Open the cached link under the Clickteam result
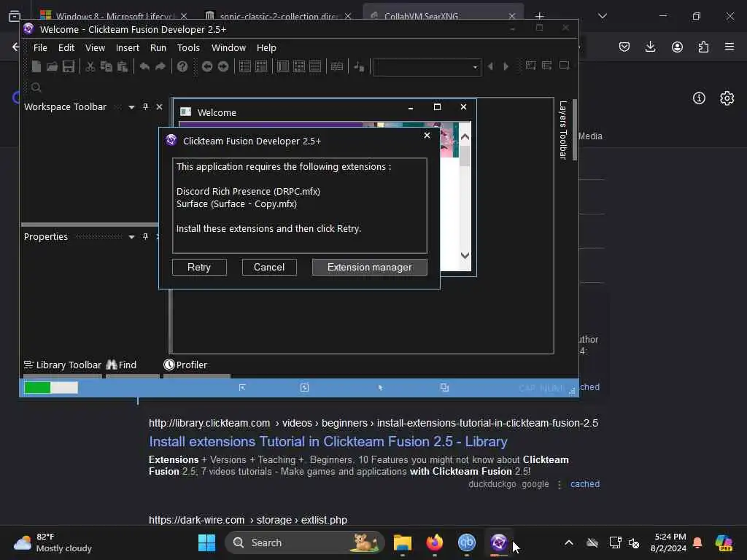747x560 pixels. pyautogui.click(x=585, y=484)
